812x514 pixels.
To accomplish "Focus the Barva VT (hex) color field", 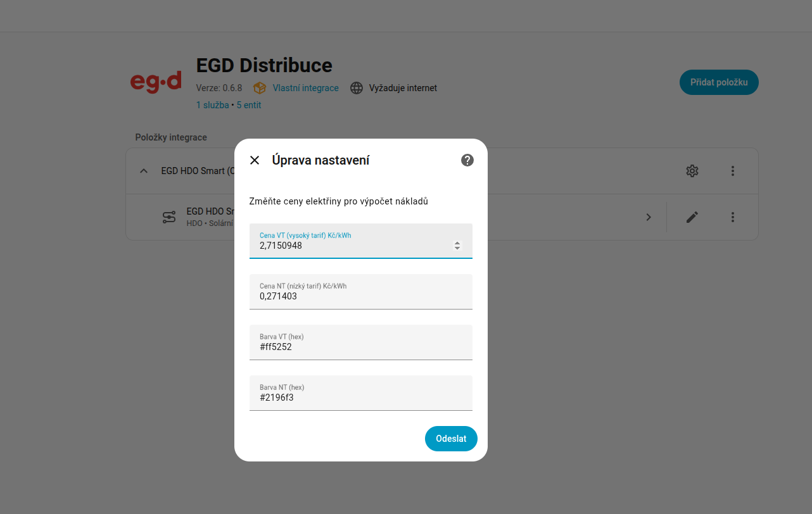I will click(x=361, y=347).
